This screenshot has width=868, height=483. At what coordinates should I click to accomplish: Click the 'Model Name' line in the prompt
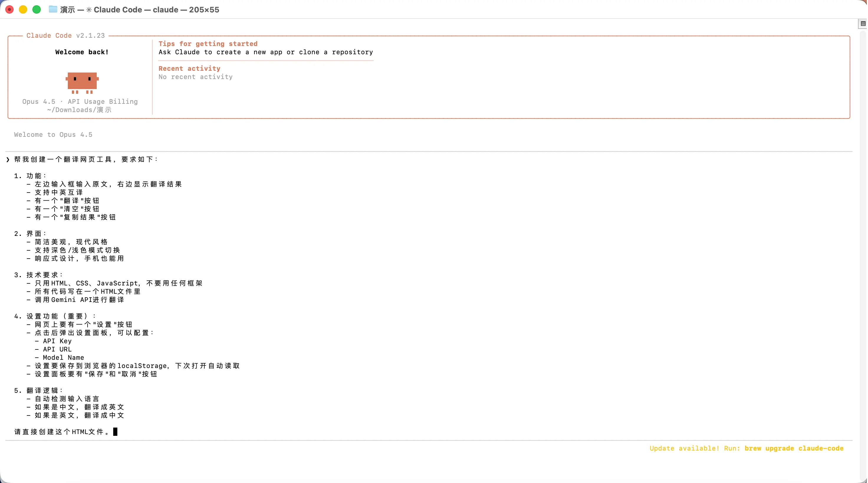point(63,357)
